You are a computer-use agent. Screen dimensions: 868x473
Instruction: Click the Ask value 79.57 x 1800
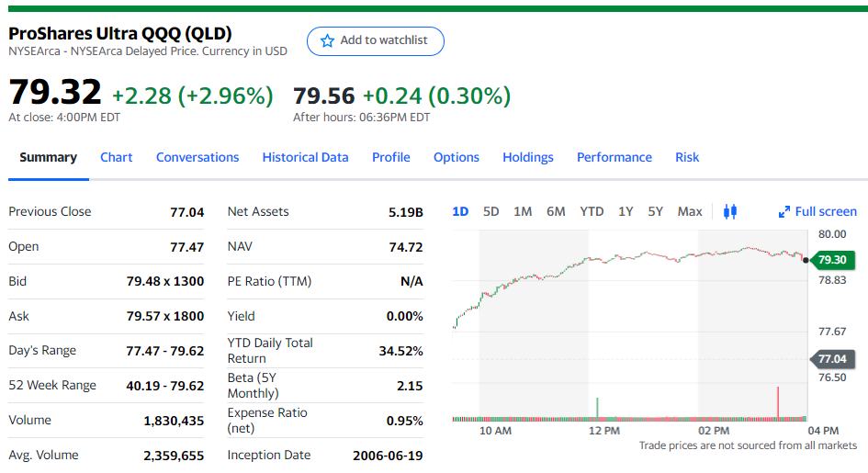165,317
